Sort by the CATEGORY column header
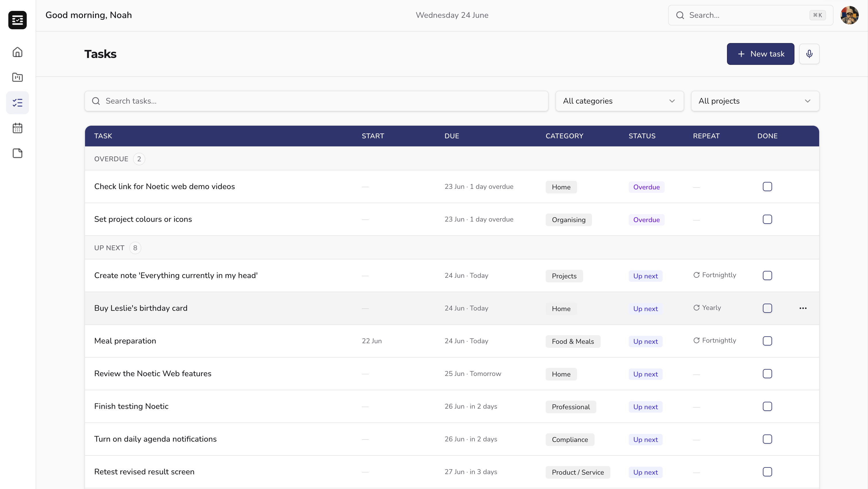The image size is (868, 489). (x=564, y=136)
